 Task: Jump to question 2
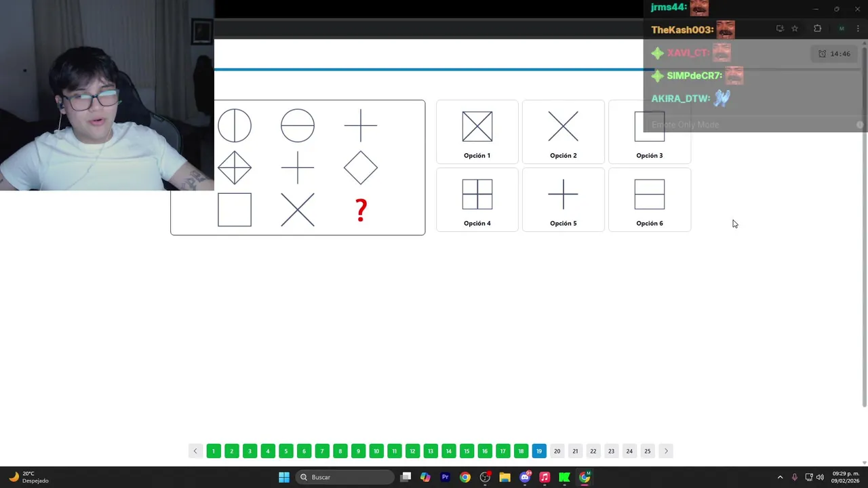point(231,451)
